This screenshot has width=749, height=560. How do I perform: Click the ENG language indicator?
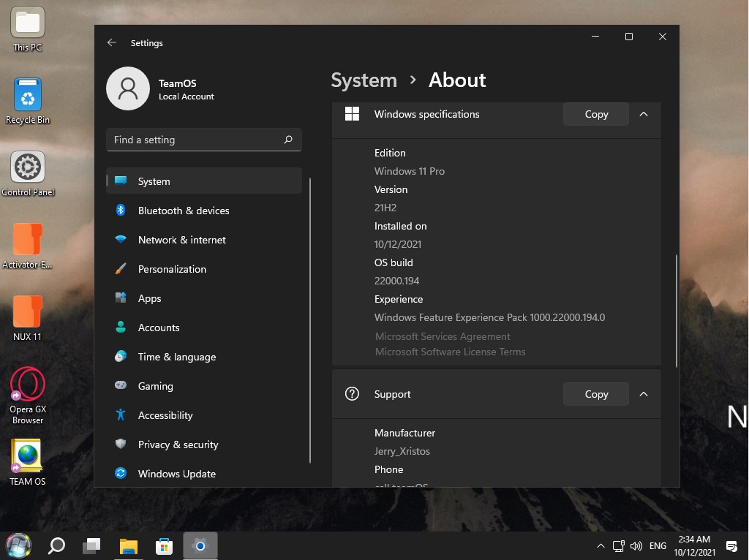click(658, 545)
